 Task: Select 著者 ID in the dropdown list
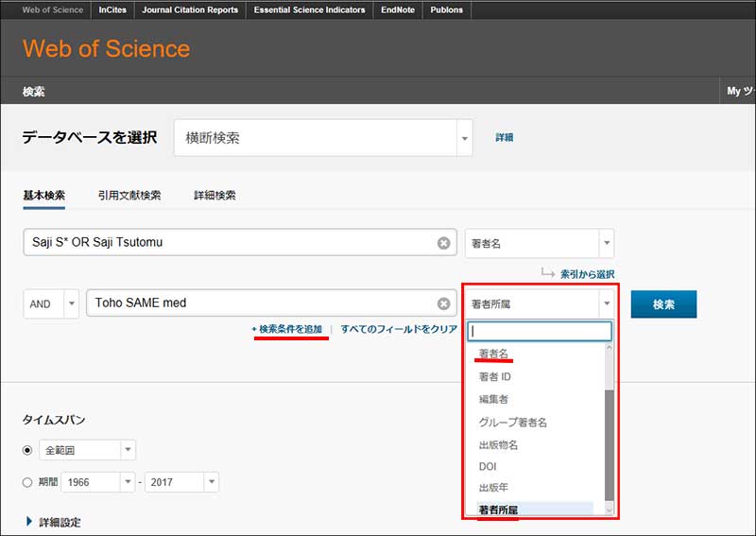494,376
